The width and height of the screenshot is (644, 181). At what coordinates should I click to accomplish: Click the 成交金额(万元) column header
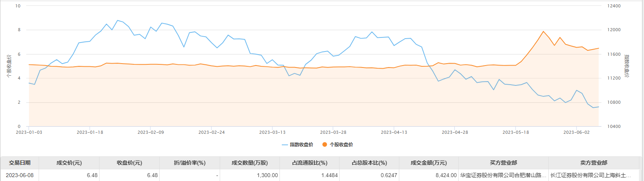[x=429, y=163]
